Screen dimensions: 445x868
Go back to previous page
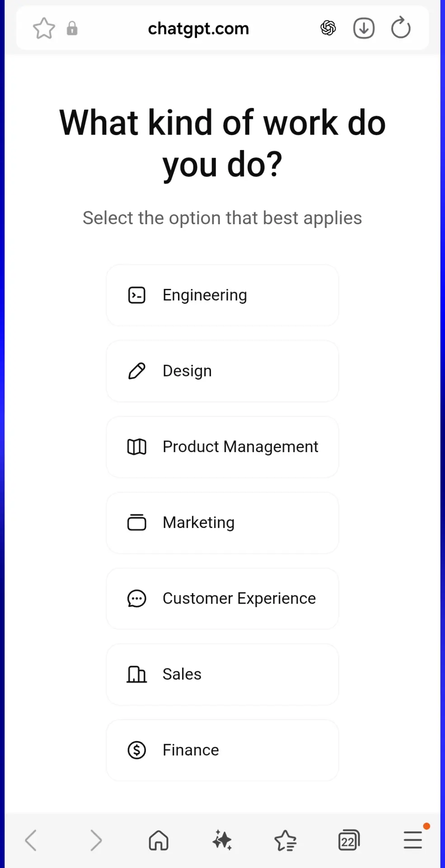[x=31, y=840]
